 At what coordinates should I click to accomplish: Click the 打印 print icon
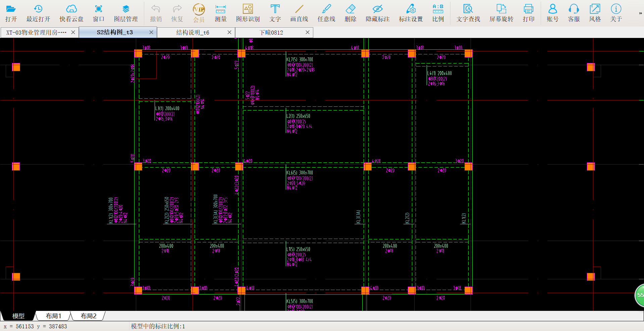click(529, 13)
